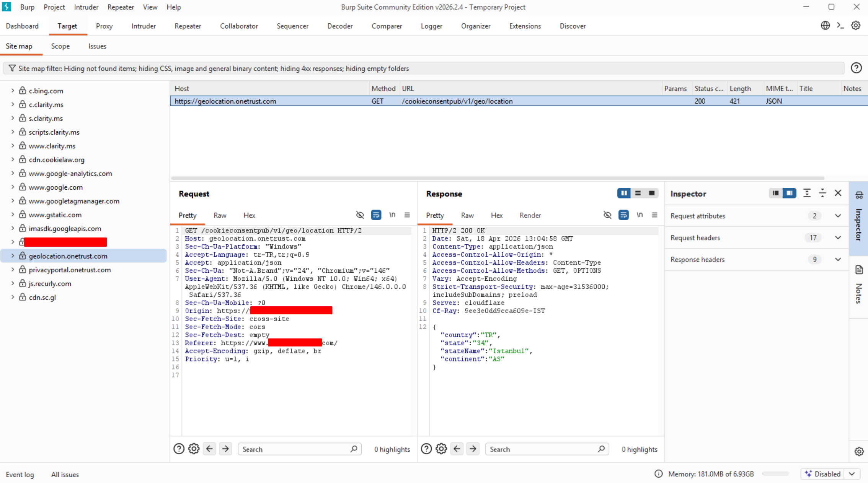The width and height of the screenshot is (868, 483).
Task: Open the Response pane hamburger menu icon
Action: point(654,215)
